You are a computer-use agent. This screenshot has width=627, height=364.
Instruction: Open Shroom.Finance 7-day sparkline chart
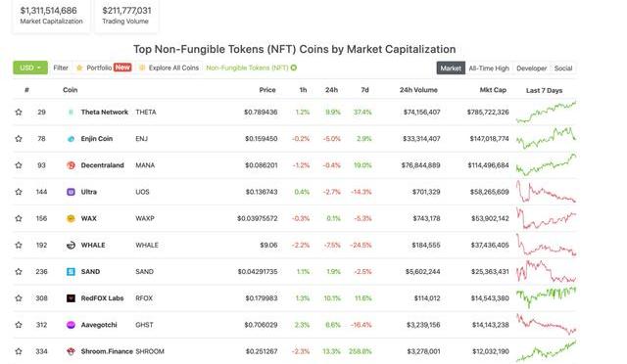point(546,351)
